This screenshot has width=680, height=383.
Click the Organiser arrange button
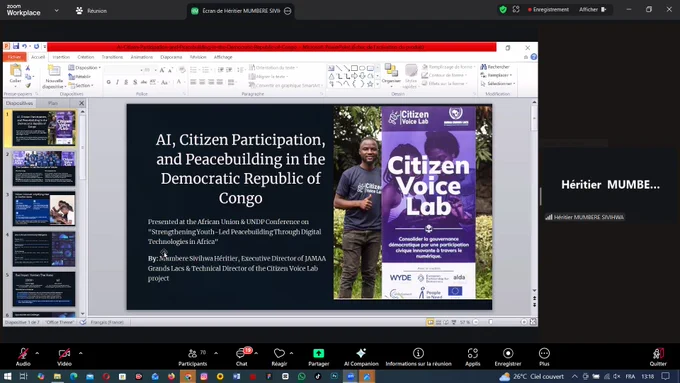point(391,74)
